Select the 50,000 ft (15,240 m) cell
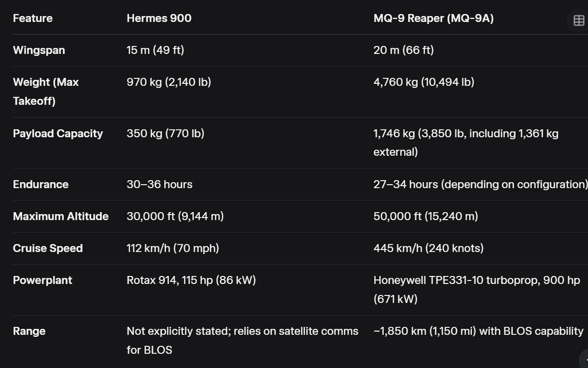The image size is (588, 368). click(425, 216)
